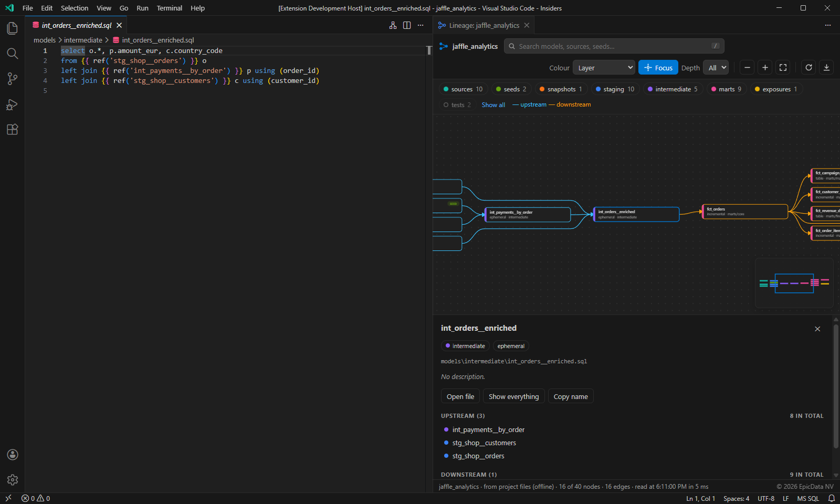Open editor More Actions ellipsis

click(421, 25)
